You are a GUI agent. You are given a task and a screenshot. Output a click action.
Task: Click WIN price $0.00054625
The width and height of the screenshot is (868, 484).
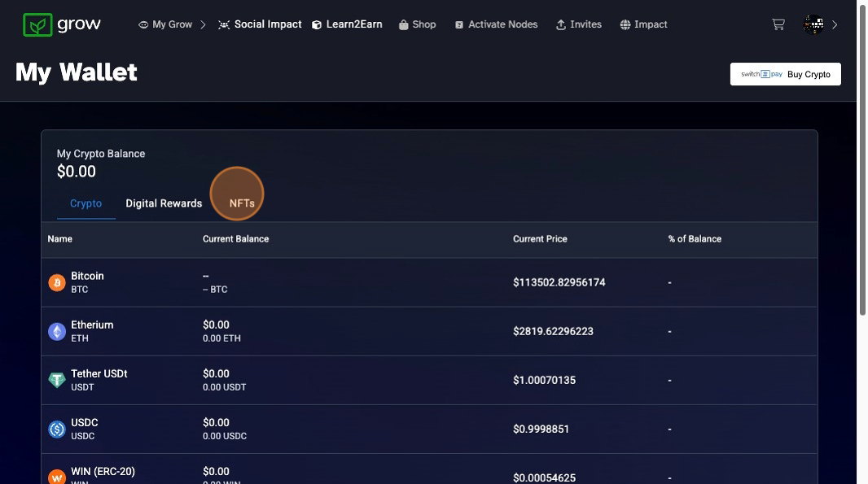[544, 478]
